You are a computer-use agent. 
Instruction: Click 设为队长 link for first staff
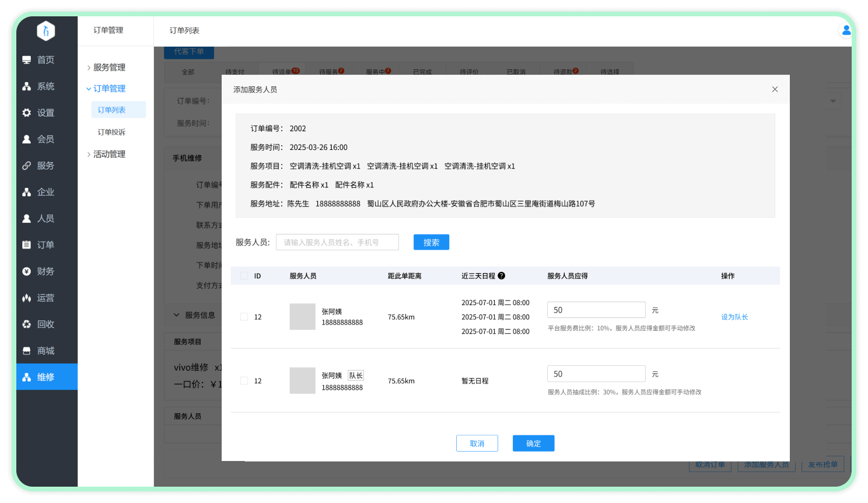(734, 317)
